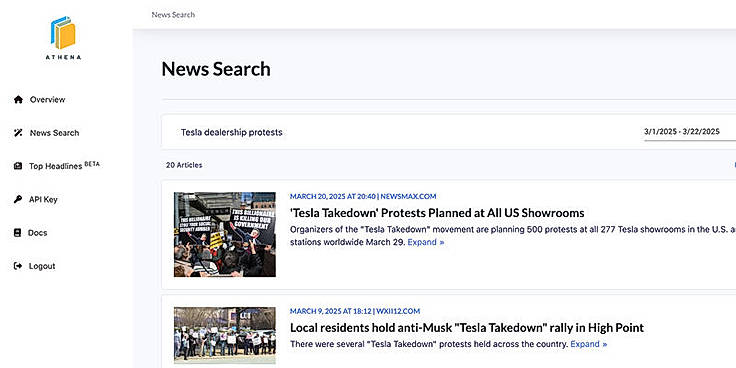This screenshot has height=368, width=736.
Task: Click the News Search page heading
Action: tap(216, 69)
